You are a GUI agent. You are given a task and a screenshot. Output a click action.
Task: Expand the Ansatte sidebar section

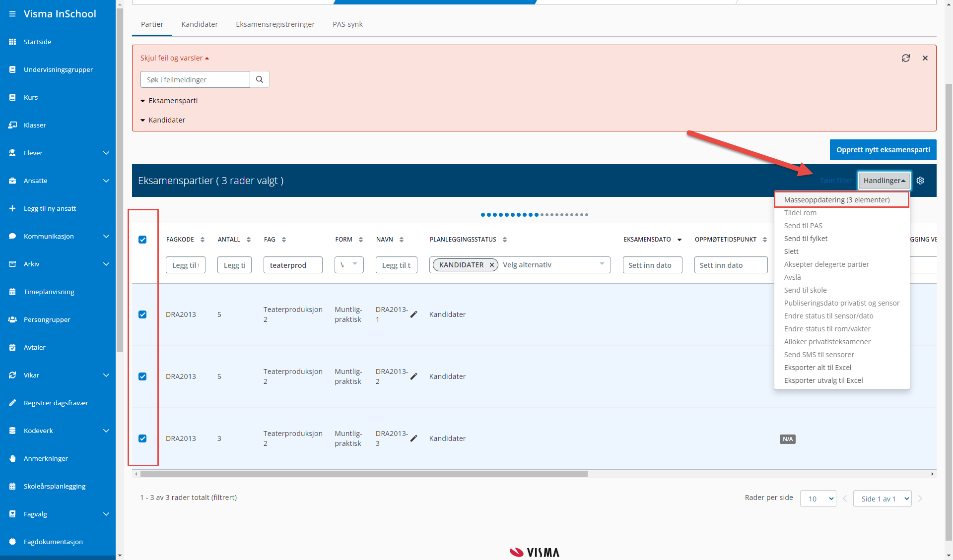tap(106, 181)
